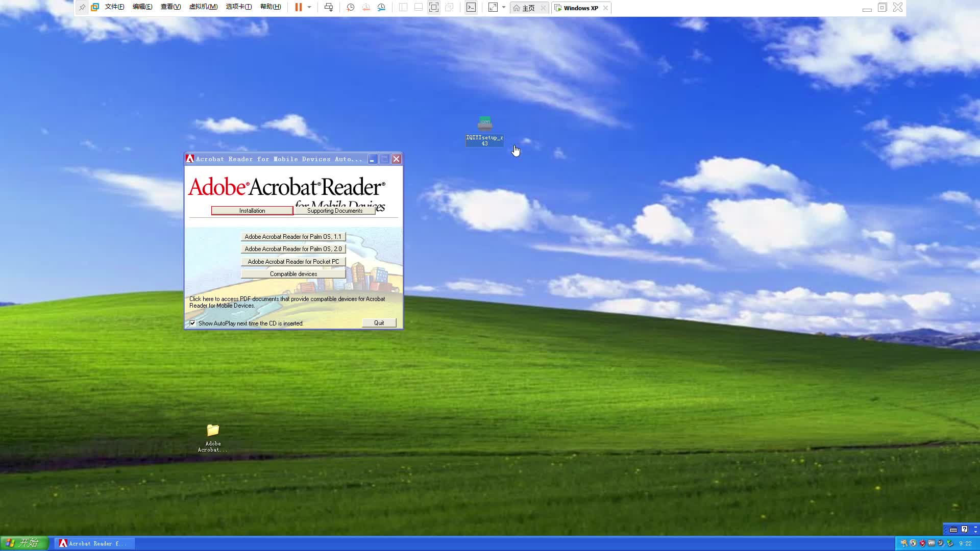Viewport: 980px width, 551px height.
Task: Open the 帮助(H) menu
Action: (271, 7)
